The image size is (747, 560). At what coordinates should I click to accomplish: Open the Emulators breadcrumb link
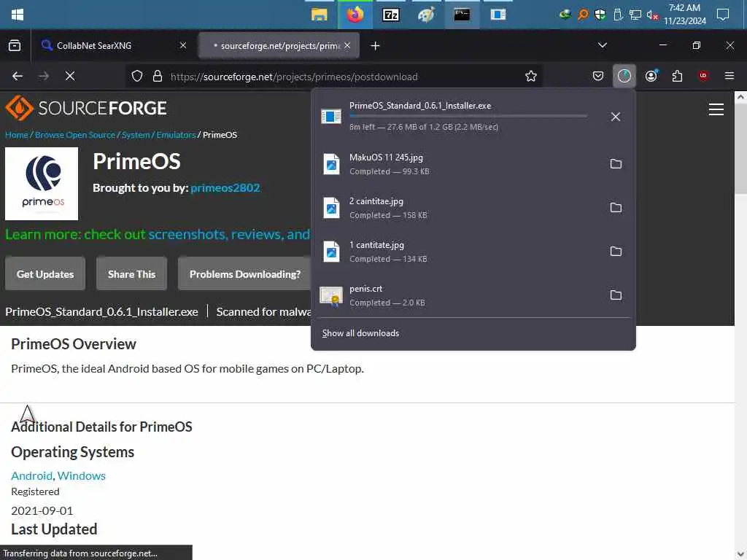tap(177, 135)
